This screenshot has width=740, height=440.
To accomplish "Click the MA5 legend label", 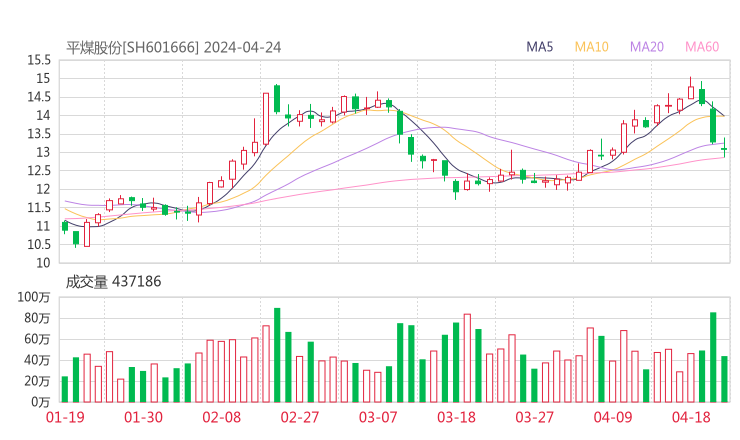I will click(x=539, y=47).
